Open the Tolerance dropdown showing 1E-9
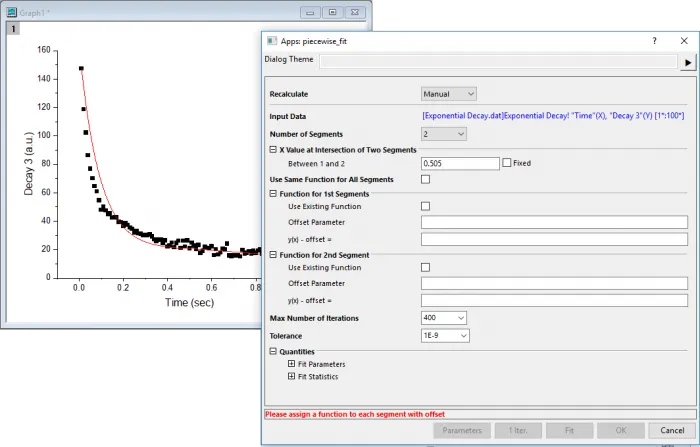This screenshot has width=700, height=447. click(x=445, y=335)
